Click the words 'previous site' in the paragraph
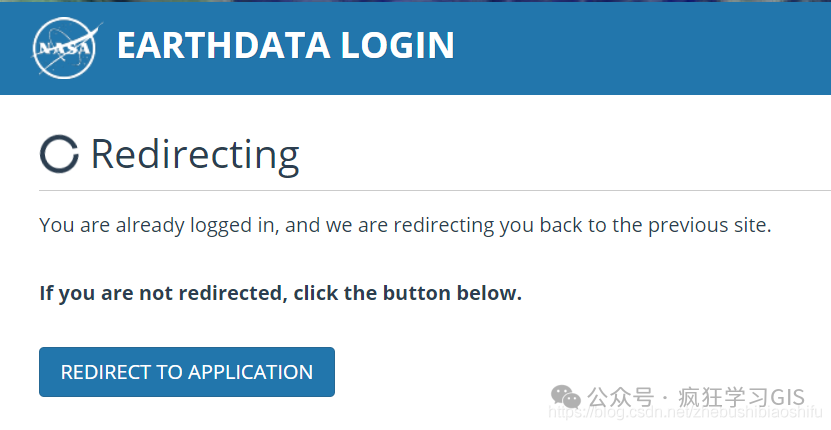This screenshot has height=430, width=831. tap(710, 225)
